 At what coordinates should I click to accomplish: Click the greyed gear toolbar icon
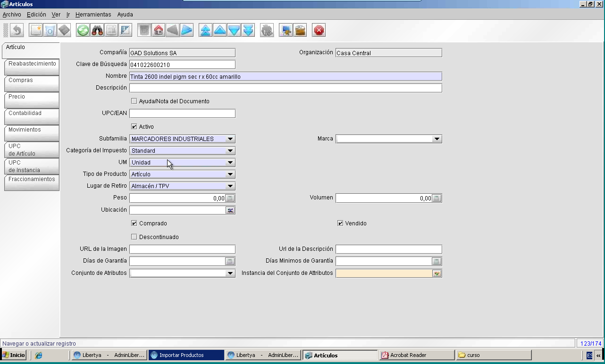[267, 31]
